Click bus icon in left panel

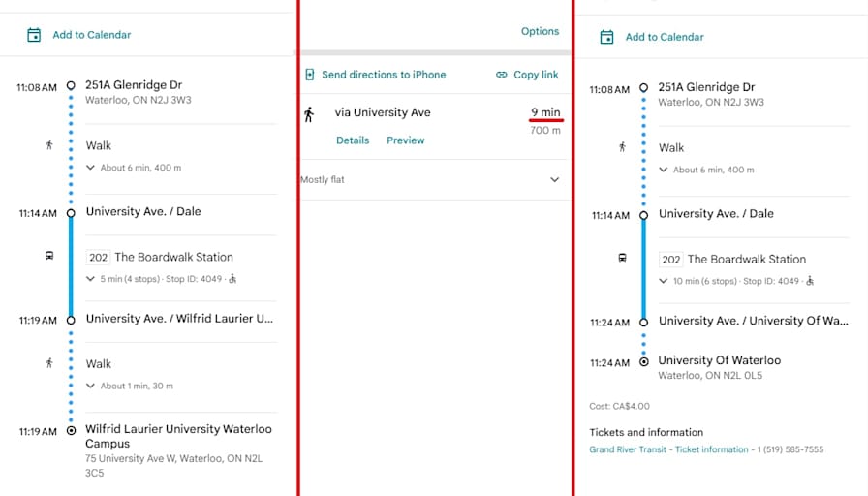[x=49, y=256]
